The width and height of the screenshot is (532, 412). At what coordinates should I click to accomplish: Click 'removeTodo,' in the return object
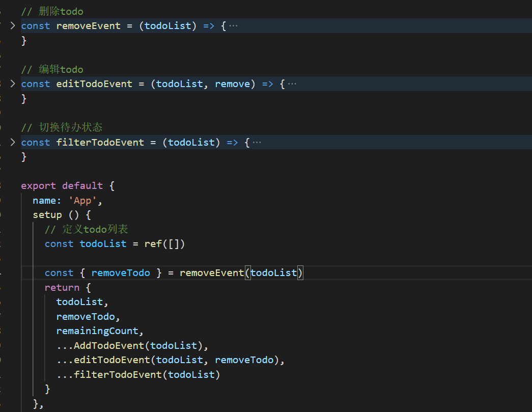coord(88,317)
